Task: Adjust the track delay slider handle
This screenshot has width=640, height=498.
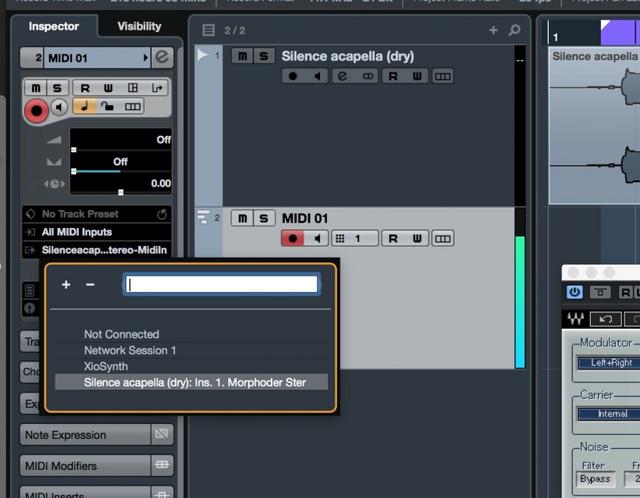Action: click(121, 192)
